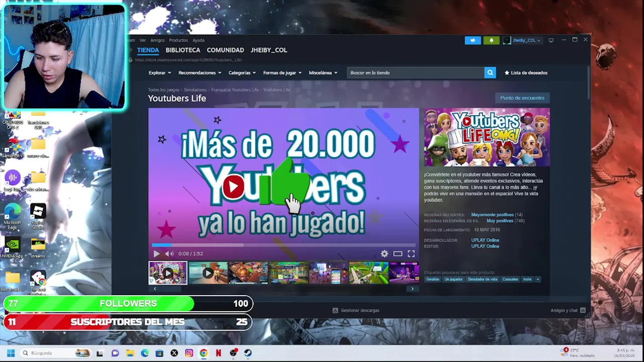
Task: Click thumbnail strip right scroll arrow
Action: (412, 289)
